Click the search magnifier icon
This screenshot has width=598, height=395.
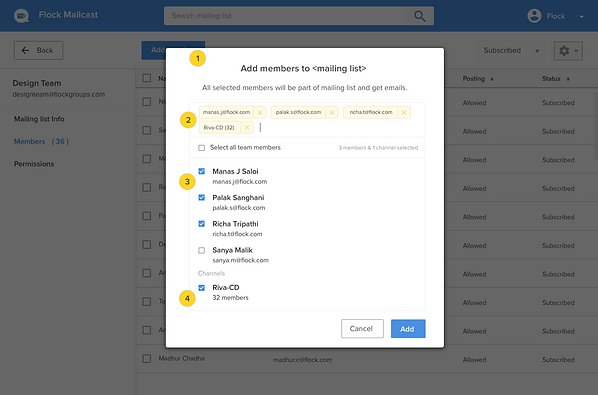pyautogui.click(x=420, y=16)
